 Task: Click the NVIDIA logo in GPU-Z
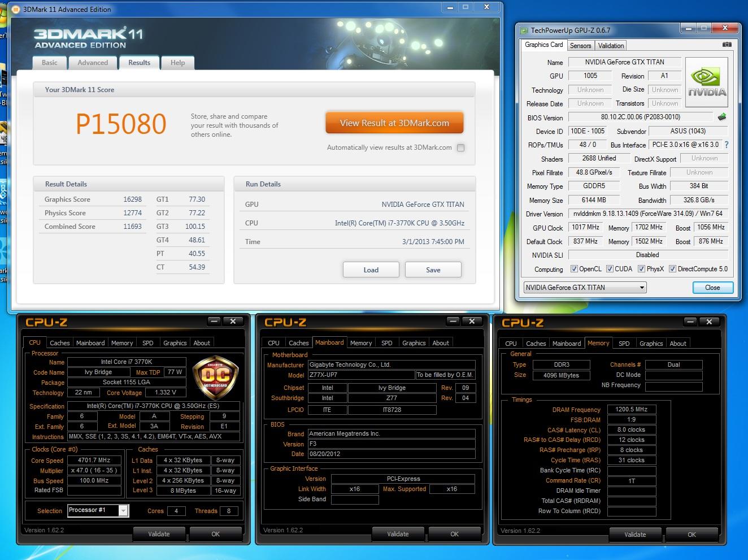pyautogui.click(x=707, y=81)
